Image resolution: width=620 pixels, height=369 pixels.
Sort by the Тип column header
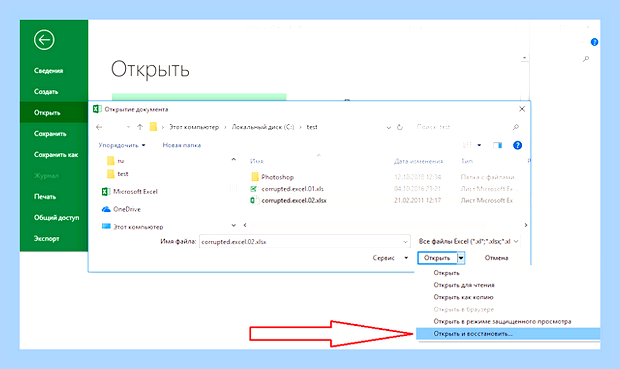click(467, 161)
